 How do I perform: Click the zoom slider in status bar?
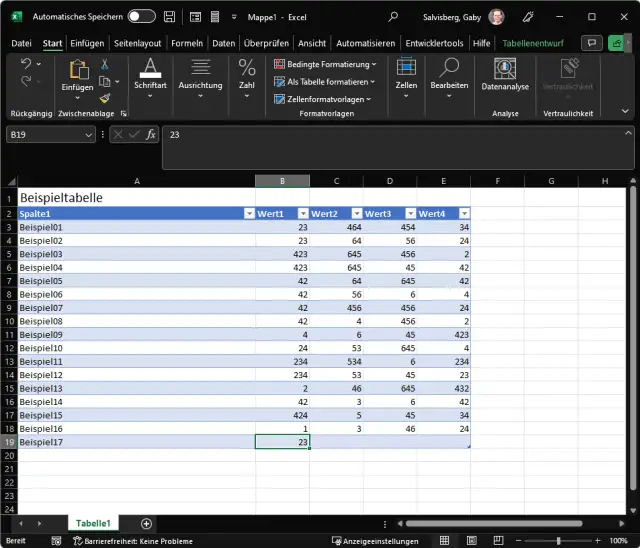(x=561, y=540)
